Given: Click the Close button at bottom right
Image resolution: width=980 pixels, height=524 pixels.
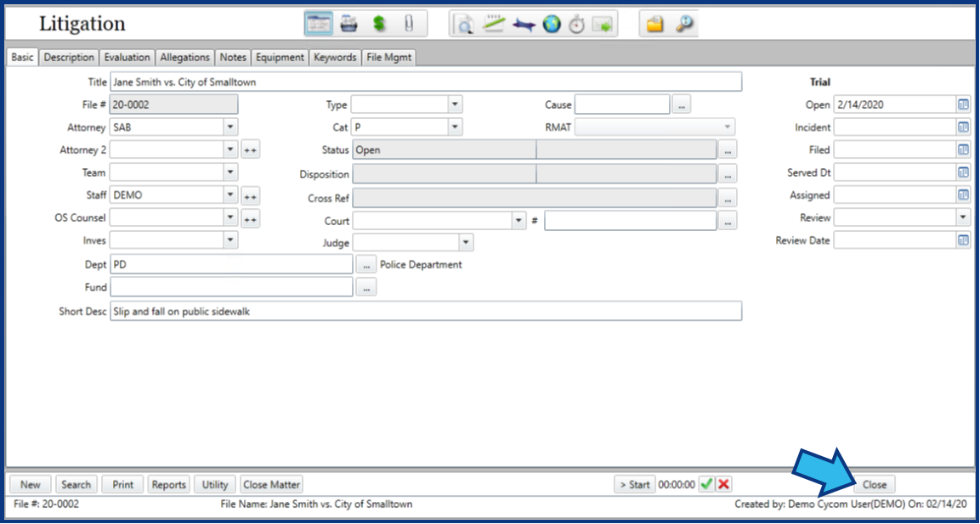Looking at the screenshot, I should coord(875,484).
